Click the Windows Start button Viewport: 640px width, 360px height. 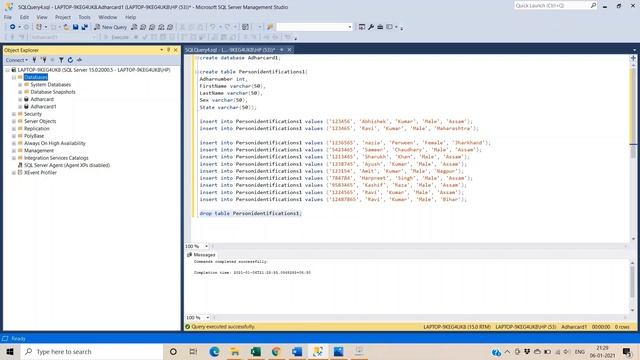(x=10, y=351)
